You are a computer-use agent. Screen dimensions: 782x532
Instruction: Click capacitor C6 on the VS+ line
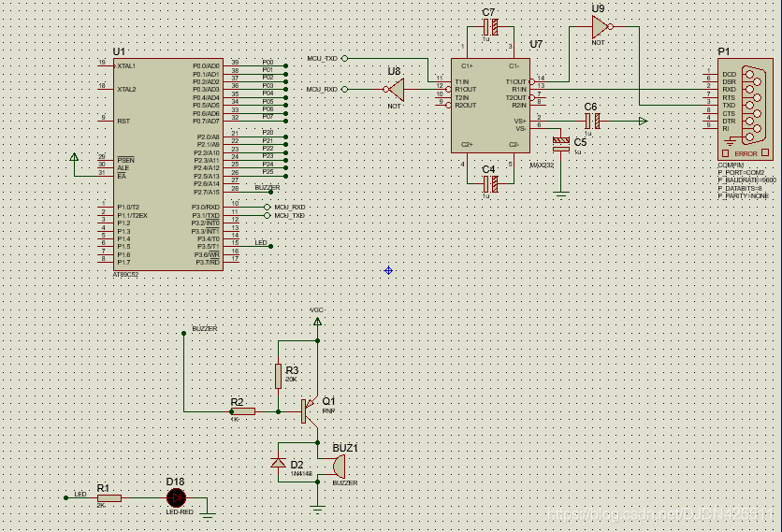pyautogui.click(x=591, y=122)
